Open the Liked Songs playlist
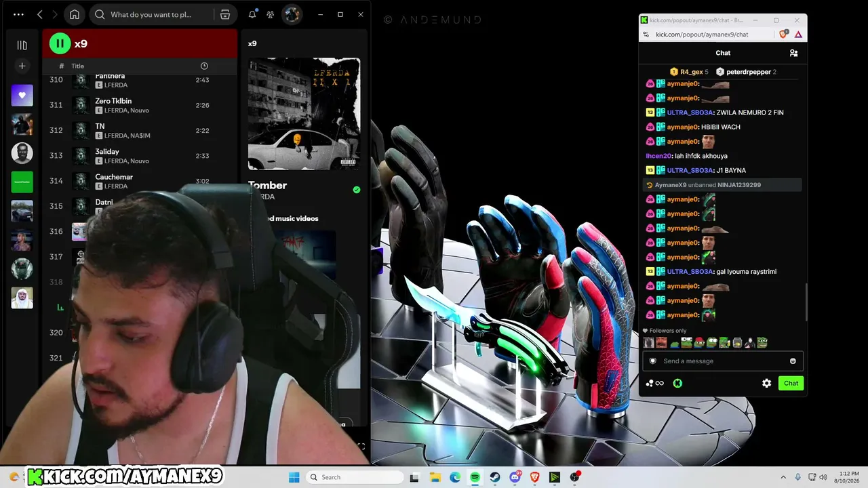The image size is (868, 488). coord(22,96)
